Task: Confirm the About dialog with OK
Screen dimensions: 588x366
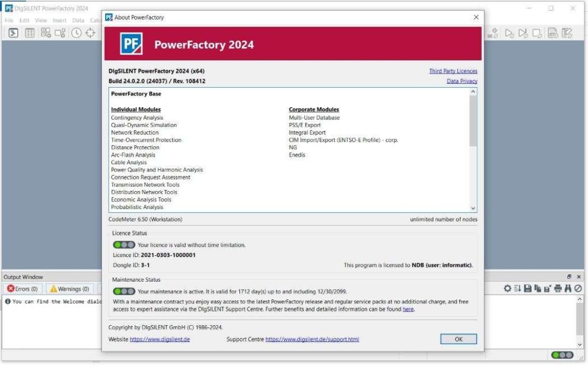Action: (x=458, y=339)
